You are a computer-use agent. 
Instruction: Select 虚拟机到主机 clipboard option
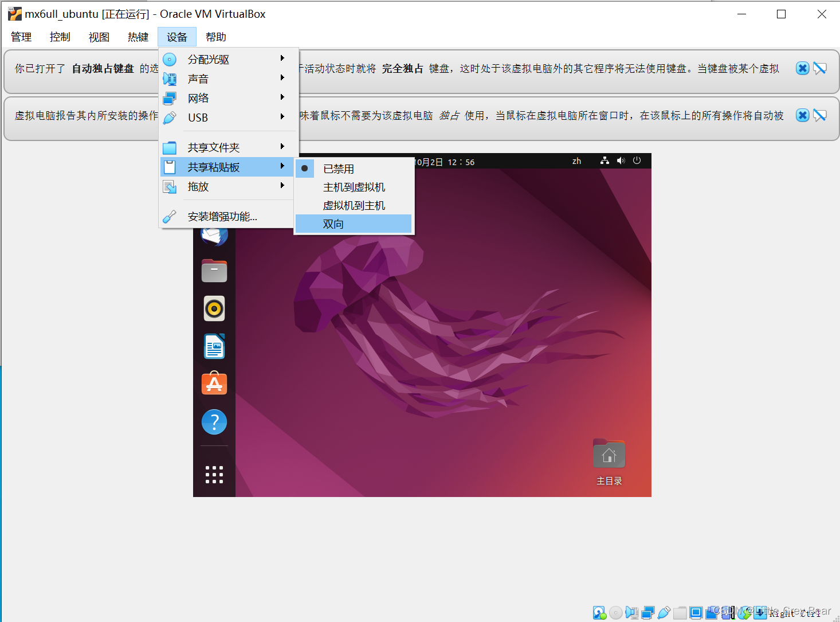[354, 205]
